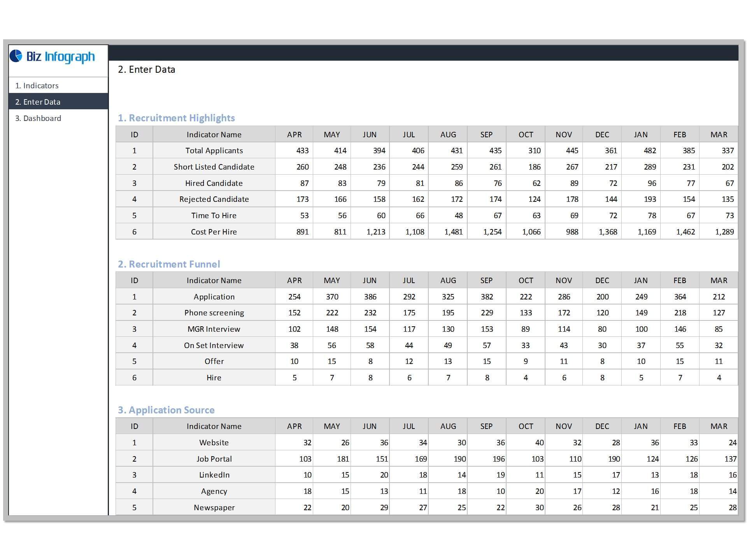Viewport: 747px width, 560px height.
Task: Select the Time To Hire row label
Action: click(214, 215)
